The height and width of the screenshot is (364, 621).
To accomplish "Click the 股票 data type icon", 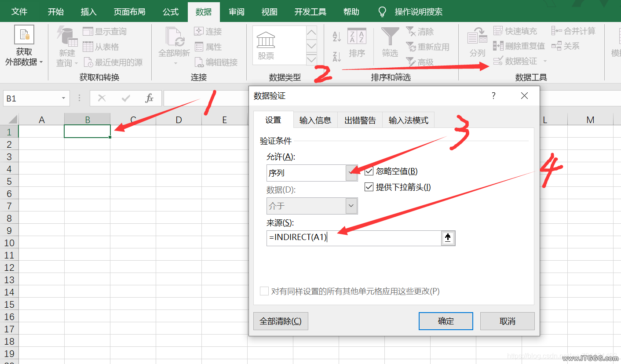I will pos(266,41).
